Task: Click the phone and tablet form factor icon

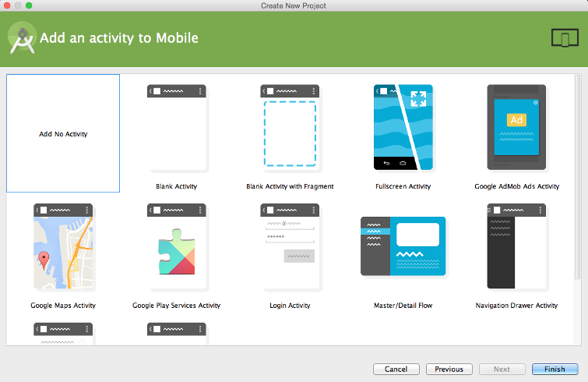Action: [565, 37]
